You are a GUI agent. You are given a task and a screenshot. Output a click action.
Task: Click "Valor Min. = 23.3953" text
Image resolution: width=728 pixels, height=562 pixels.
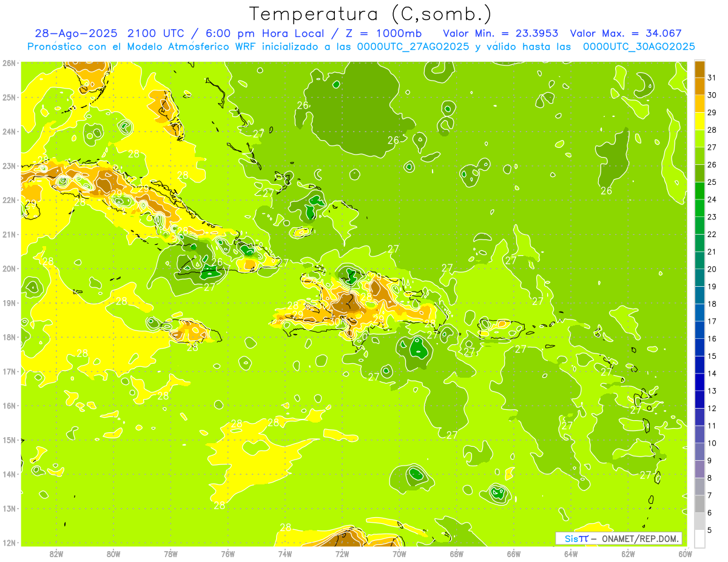pyautogui.click(x=501, y=33)
